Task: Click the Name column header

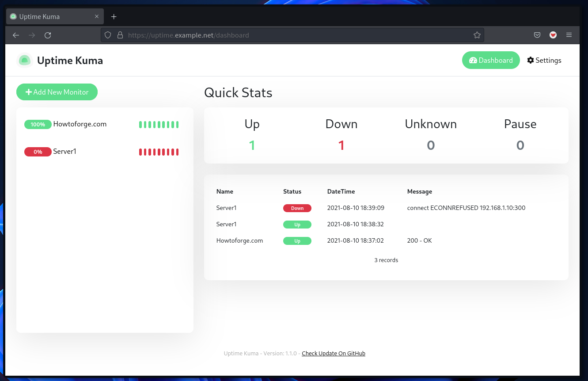Action: click(225, 192)
